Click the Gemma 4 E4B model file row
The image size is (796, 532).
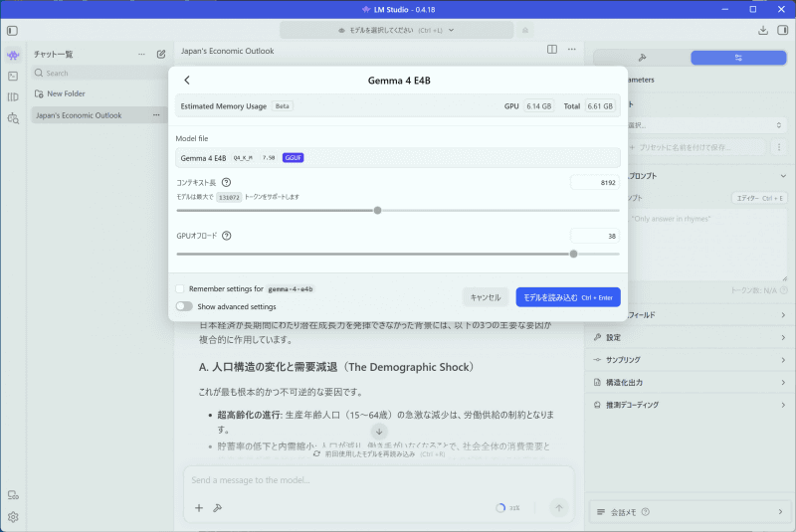point(398,158)
